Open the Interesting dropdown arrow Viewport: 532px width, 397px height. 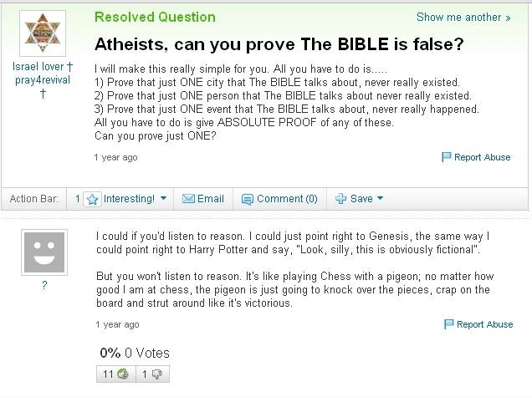(164, 199)
